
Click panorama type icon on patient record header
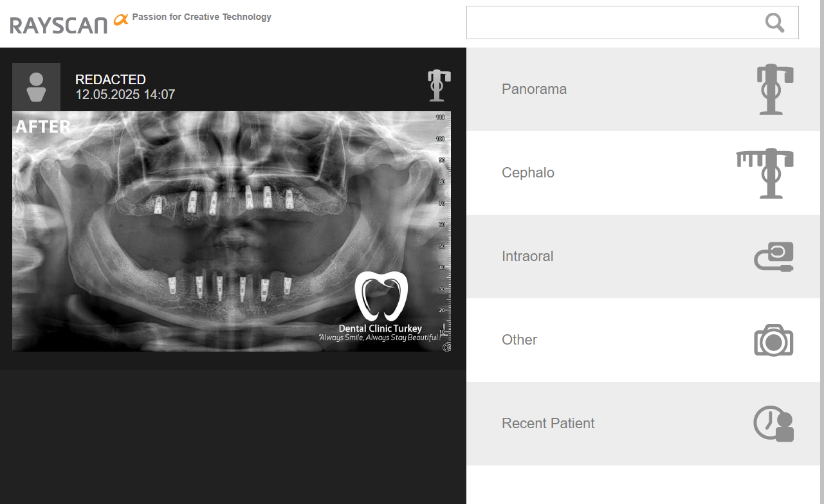(x=439, y=85)
